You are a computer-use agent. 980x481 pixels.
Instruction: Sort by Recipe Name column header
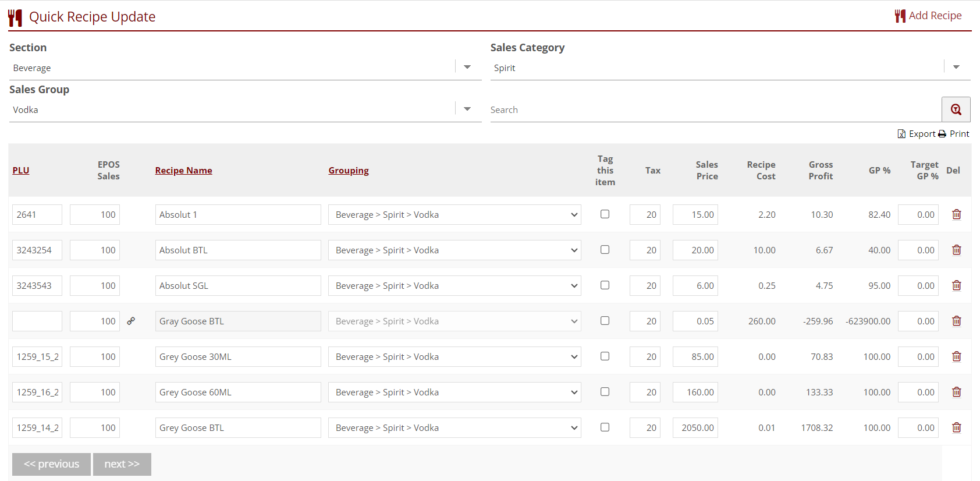tap(183, 171)
